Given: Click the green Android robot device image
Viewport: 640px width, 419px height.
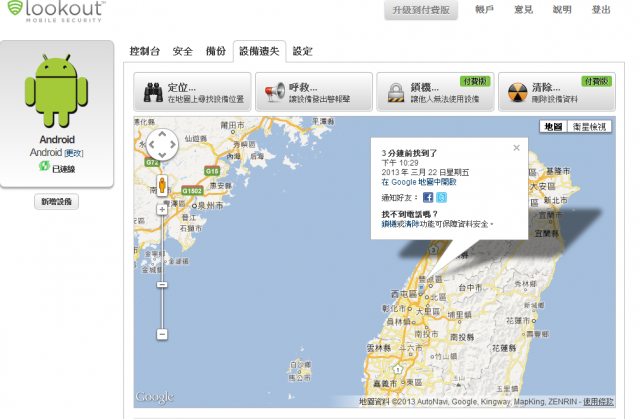Looking at the screenshot, I should (56, 91).
